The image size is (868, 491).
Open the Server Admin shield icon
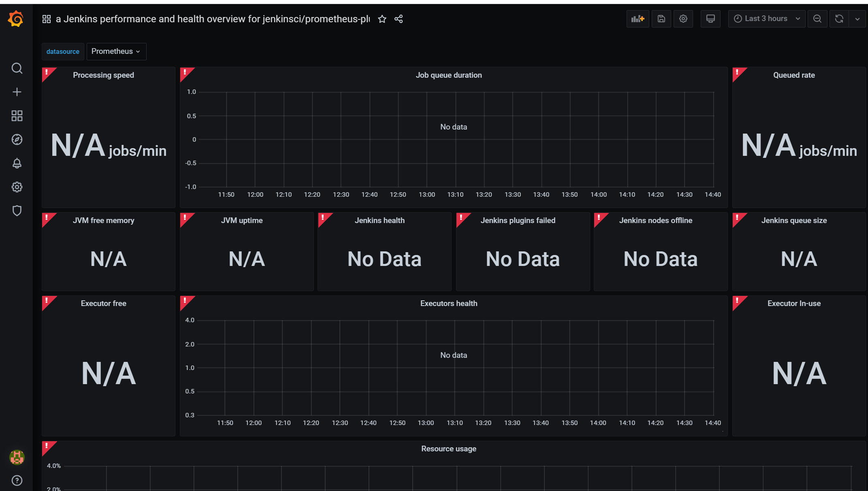17,210
